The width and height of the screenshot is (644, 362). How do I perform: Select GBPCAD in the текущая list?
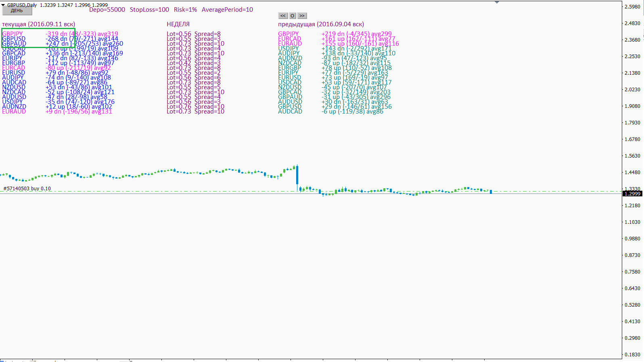14,53
